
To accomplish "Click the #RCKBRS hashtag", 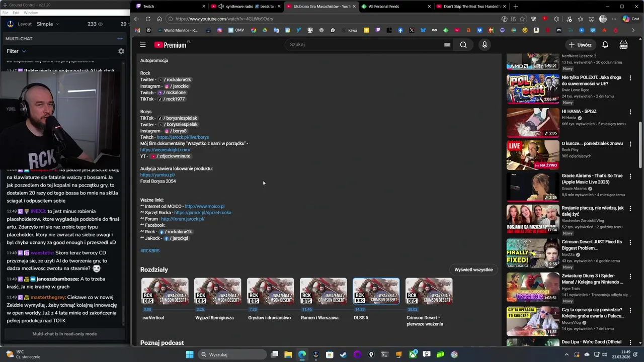I will coord(150,250).
